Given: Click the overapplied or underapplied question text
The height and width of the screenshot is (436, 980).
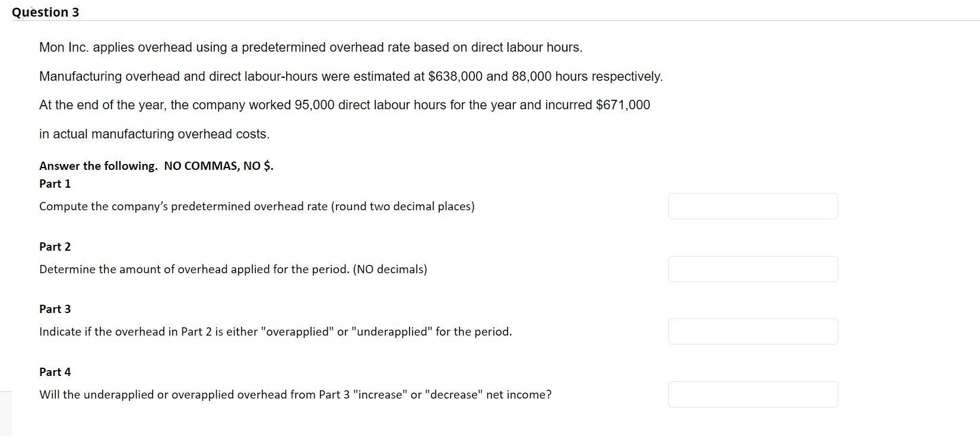Looking at the screenshot, I should 275,331.
